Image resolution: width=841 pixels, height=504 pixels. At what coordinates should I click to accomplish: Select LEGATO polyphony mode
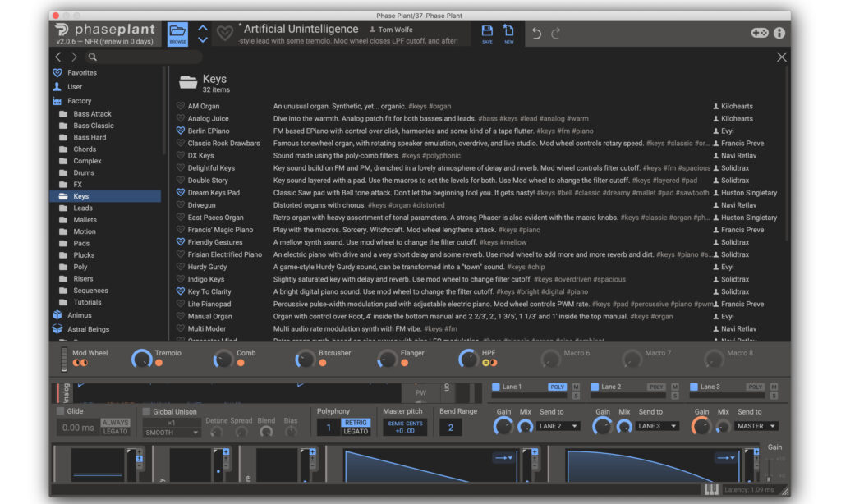click(x=356, y=431)
